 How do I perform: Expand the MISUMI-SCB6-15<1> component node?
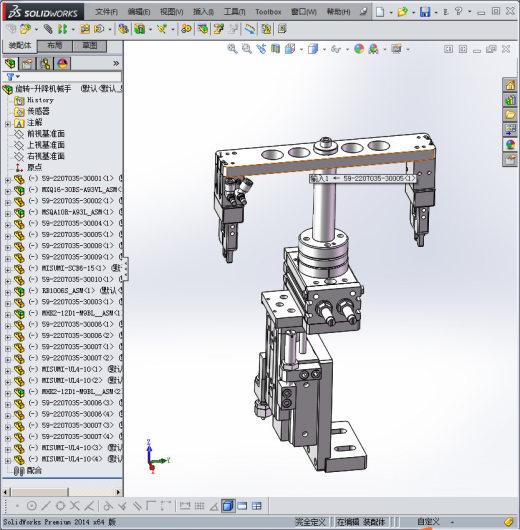tap(7, 270)
